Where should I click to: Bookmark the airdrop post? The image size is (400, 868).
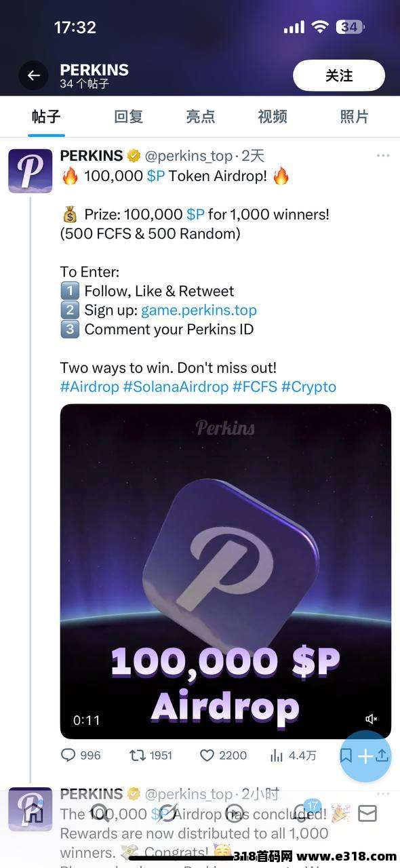tap(346, 755)
